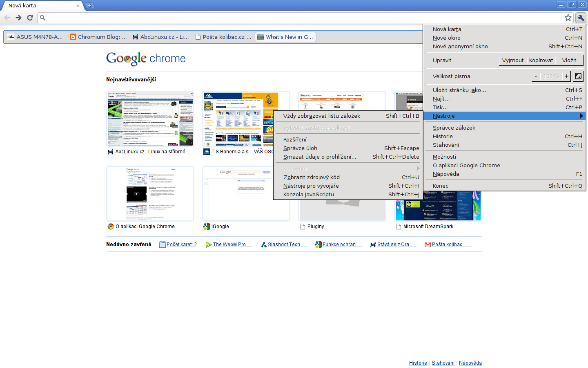Expand the Nástroje submenu arrow

[x=581, y=116]
